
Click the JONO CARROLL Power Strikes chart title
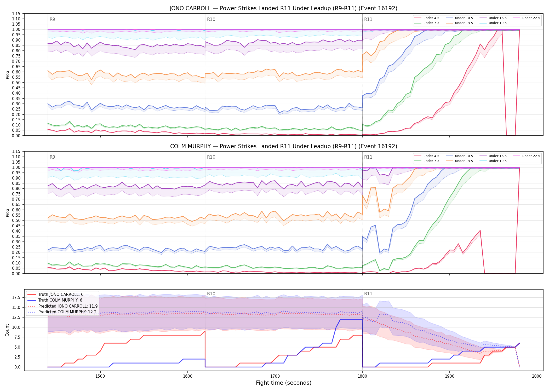click(283, 8)
